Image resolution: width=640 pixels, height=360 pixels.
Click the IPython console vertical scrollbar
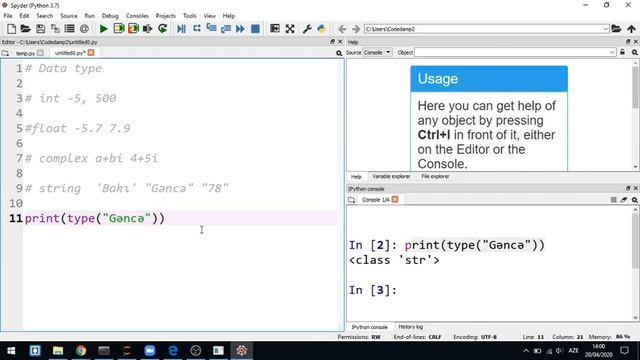point(636,263)
